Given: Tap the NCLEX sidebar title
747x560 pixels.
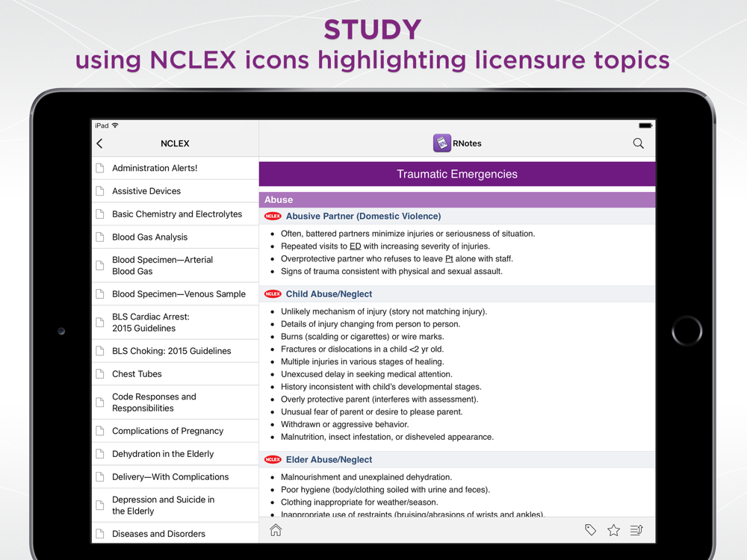Looking at the screenshot, I should pos(175,143).
